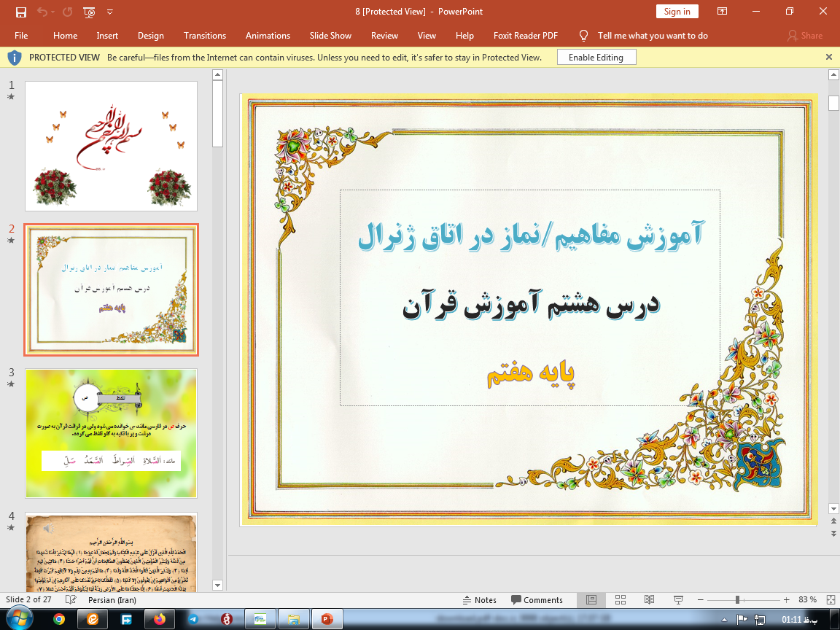840x630 pixels.
Task: Click the zoom slider handle
Action: [x=737, y=599]
